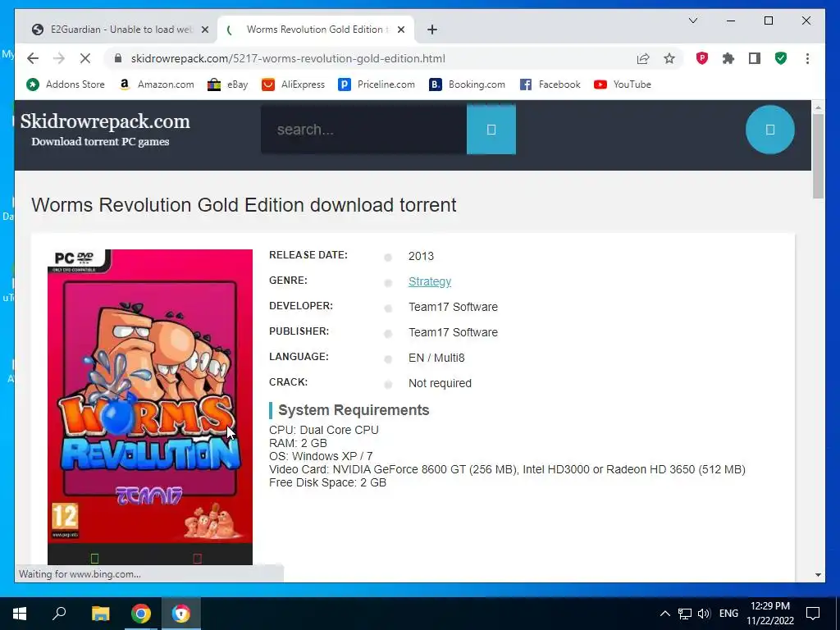
Task: Open network status tray icon
Action: tap(685, 614)
